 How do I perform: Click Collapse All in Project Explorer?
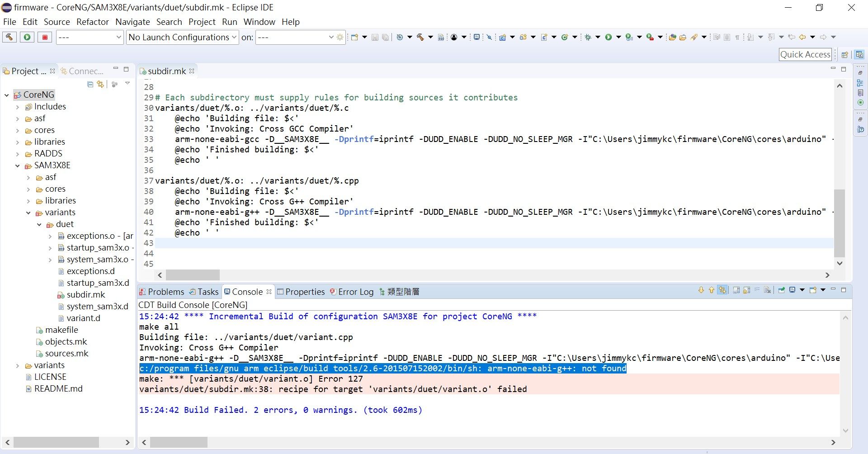pos(90,84)
